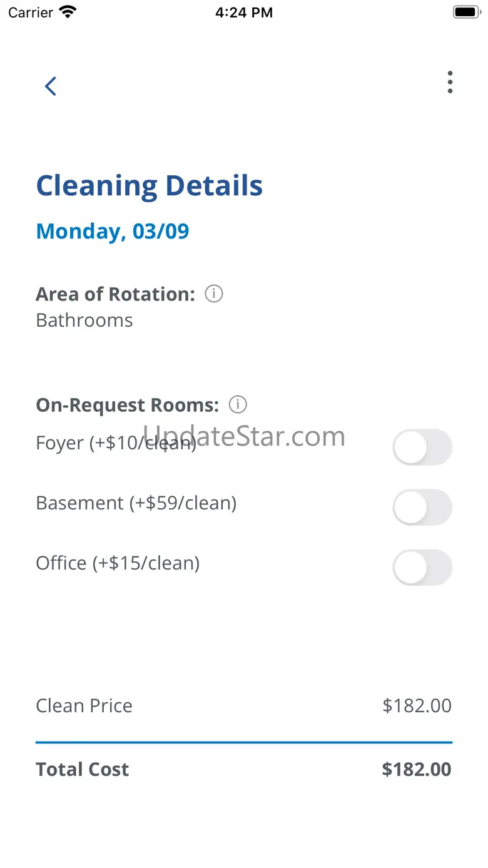Tap the Basement (+$59/clean) label
The width and height of the screenshot is (488, 868).
136,503
